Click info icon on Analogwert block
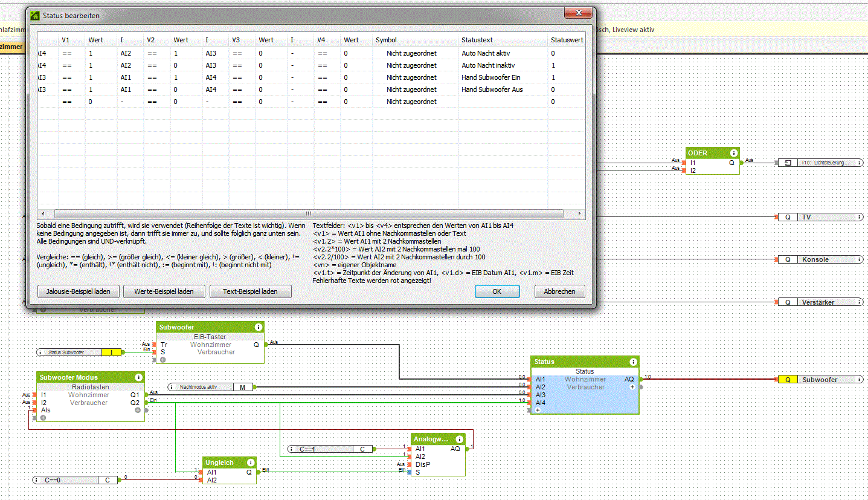Screen dimensions: 868x500 click(x=460, y=440)
